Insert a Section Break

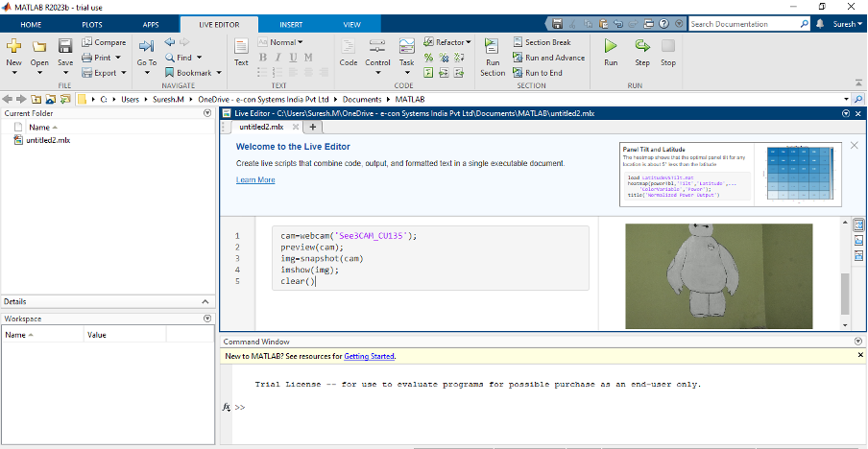pos(542,42)
